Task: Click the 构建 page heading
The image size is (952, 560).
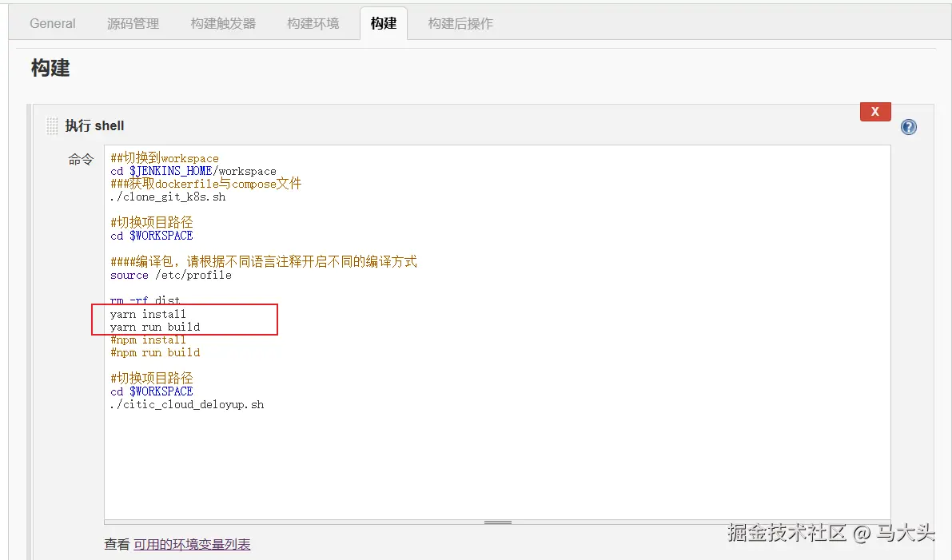Action: (x=51, y=68)
